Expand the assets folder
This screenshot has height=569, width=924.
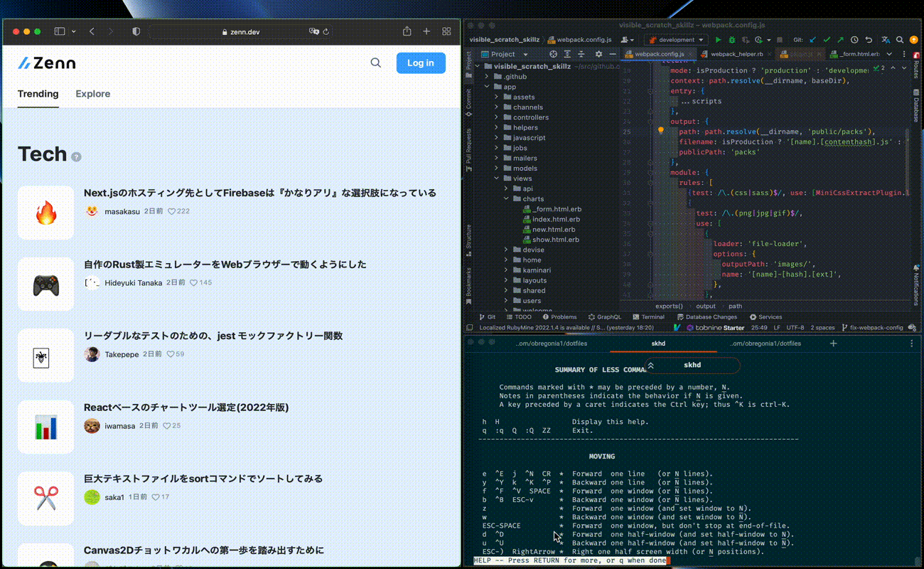[498, 97]
